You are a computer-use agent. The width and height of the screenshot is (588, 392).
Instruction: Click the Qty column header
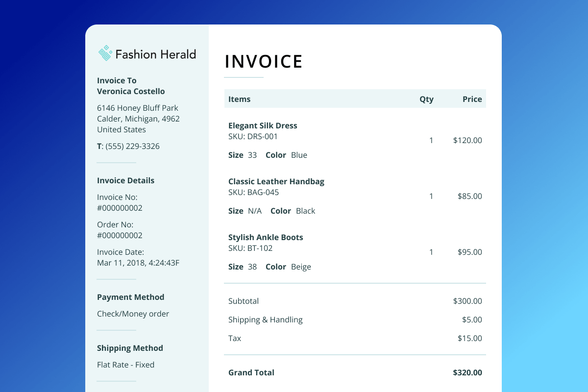(426, 99)
